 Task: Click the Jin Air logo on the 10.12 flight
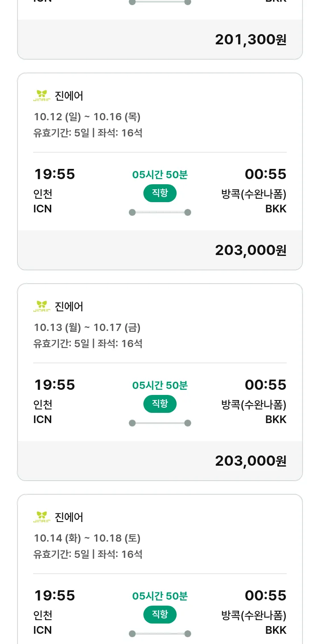click(42, 96)
